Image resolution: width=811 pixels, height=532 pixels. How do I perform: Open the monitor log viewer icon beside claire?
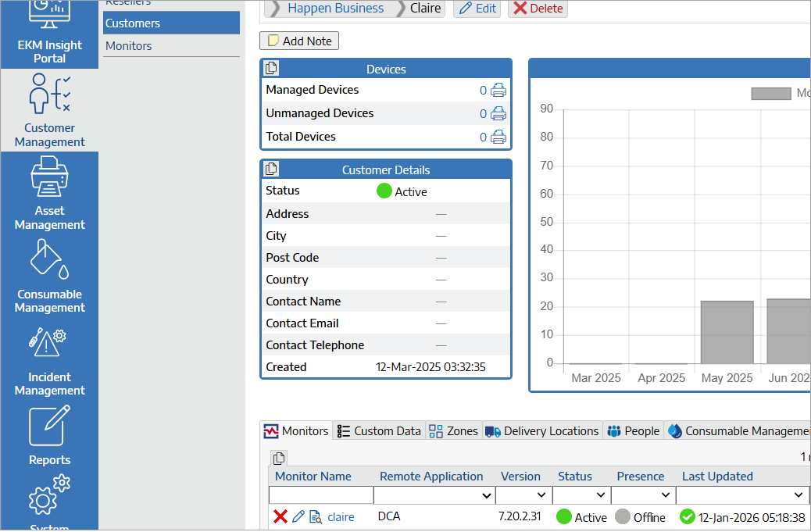click(315, 516)
